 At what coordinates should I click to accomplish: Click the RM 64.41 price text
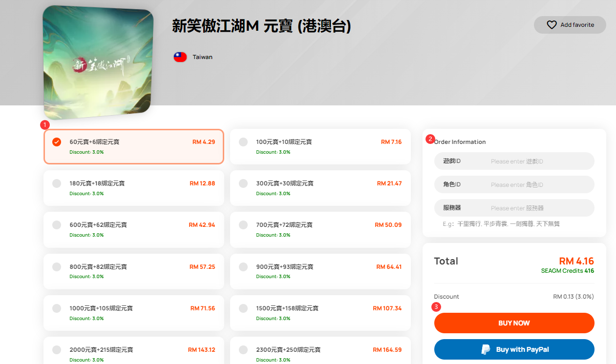(389, 267)
